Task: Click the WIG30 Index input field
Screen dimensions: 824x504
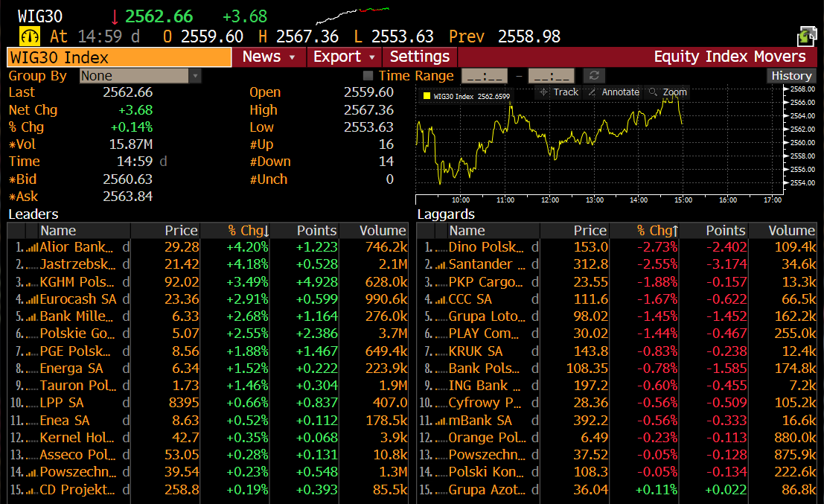Action: pos(119,57)
